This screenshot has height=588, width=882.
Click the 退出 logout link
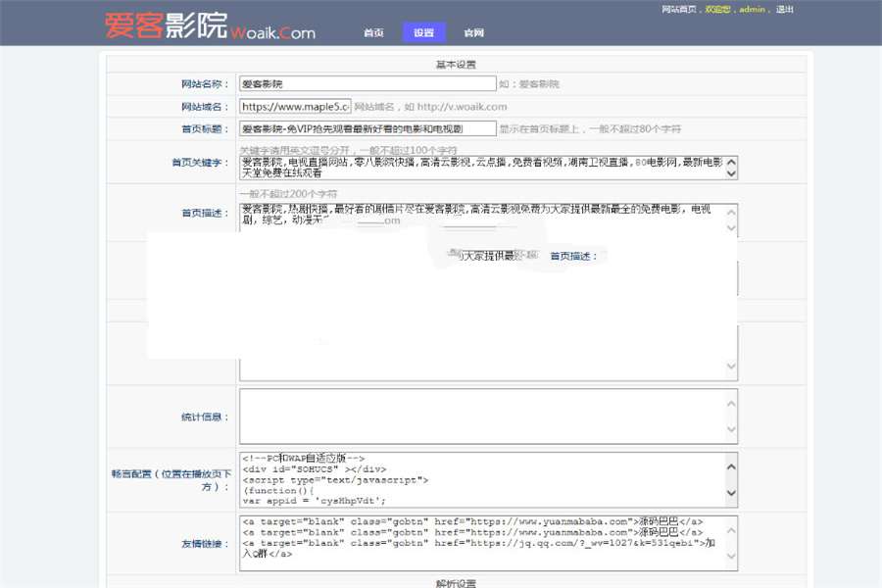point(785,9)
